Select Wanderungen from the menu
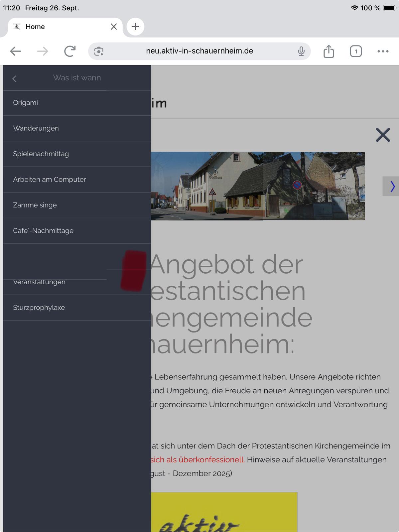The height and width of the screenshot is (532, 399). point(36,128)
